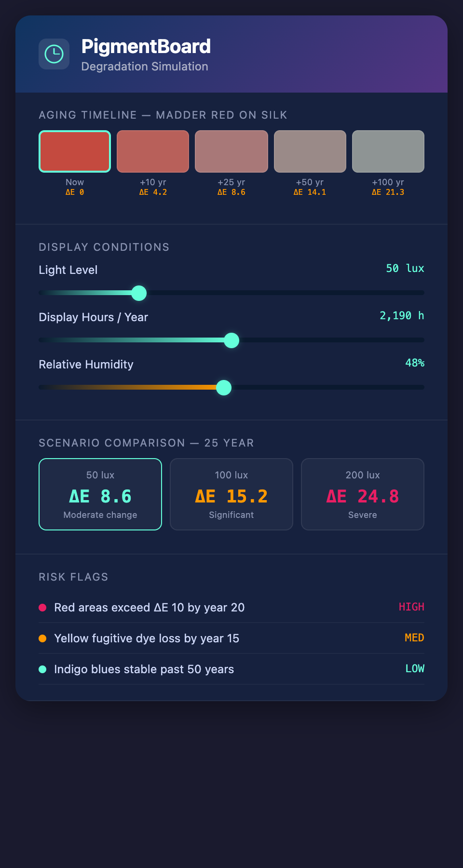This screenshot has height=868, width=463.
Task: Choose the 50 lux scenario card
Action: click(x=100, y=494)
